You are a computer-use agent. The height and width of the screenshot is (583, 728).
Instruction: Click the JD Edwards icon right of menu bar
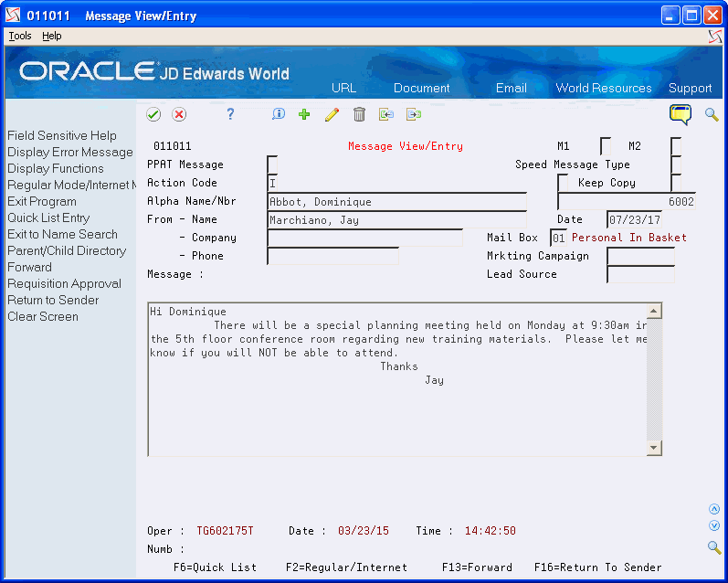715,37
